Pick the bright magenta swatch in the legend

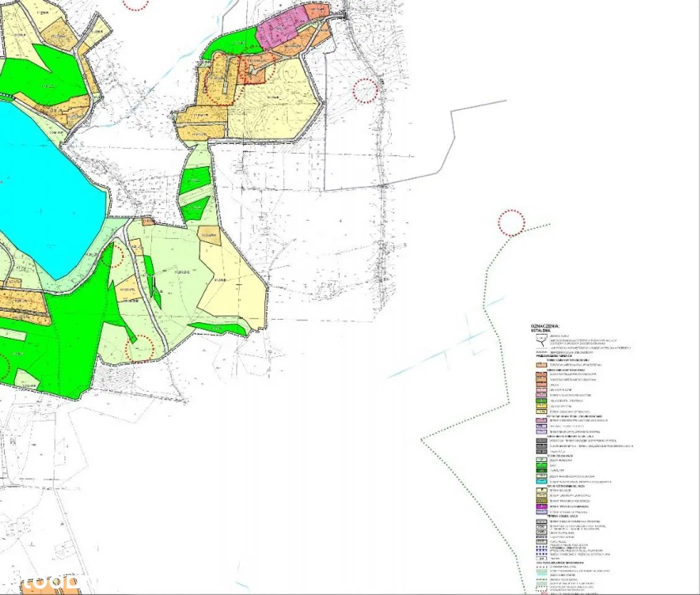point(542,506)
